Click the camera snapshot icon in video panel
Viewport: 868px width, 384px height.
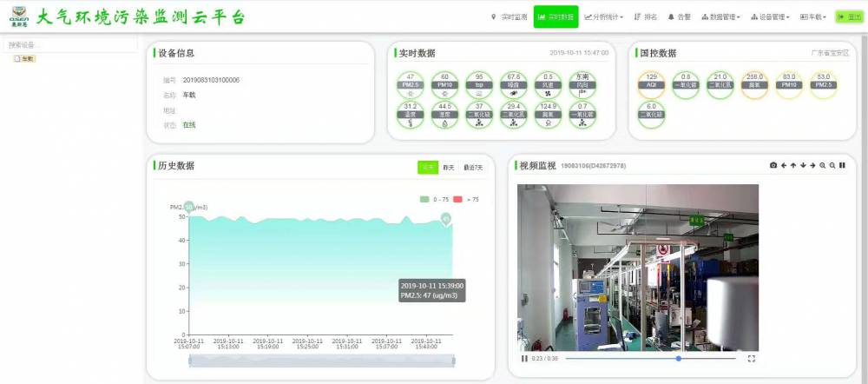(x=773, y=165)
